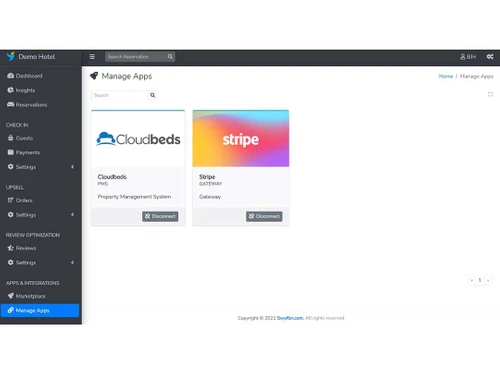Select the highlighted Manage Apps sidebar item
Viewport: 500px width, 375px height.
40,310
